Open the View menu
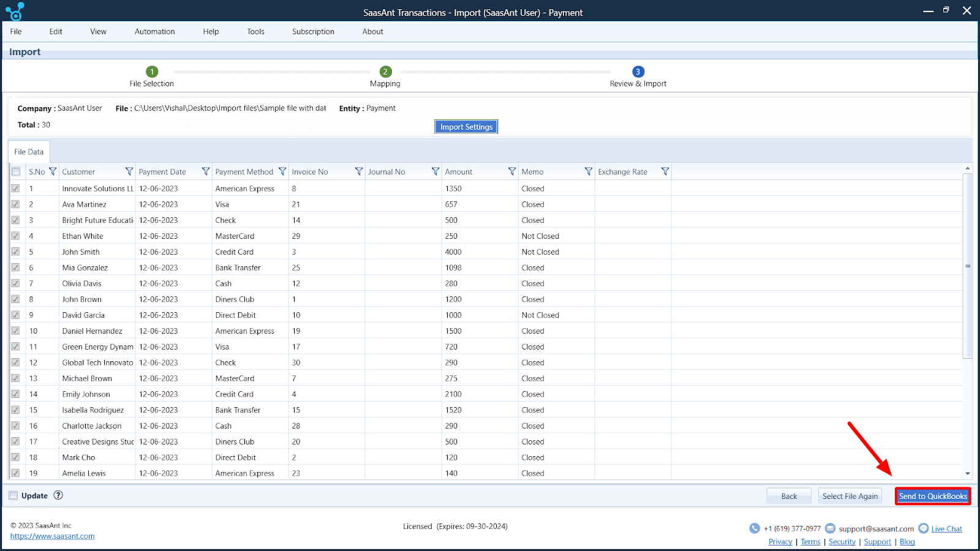Viewport: 980px width, 551px height. point(98,31)
